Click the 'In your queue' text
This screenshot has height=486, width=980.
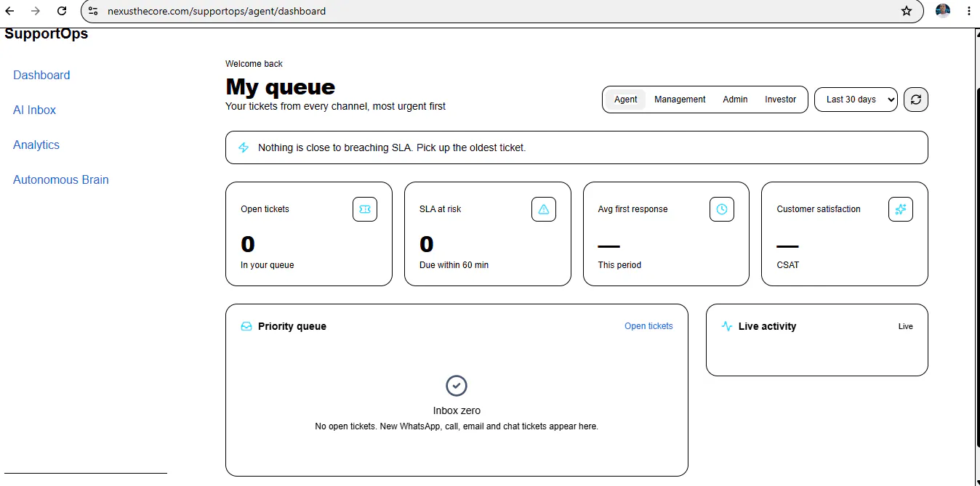(x=268, y=265)
